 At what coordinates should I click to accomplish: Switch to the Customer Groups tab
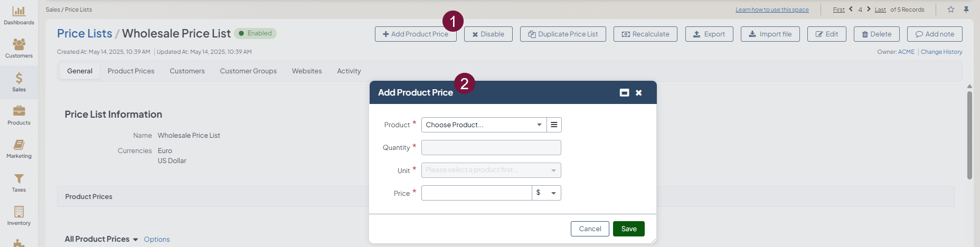pyautogui.click(x=248, y=71)
